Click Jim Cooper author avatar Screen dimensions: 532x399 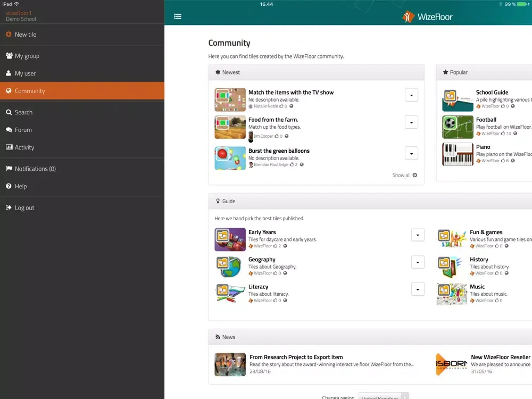(x=251, y=136)
